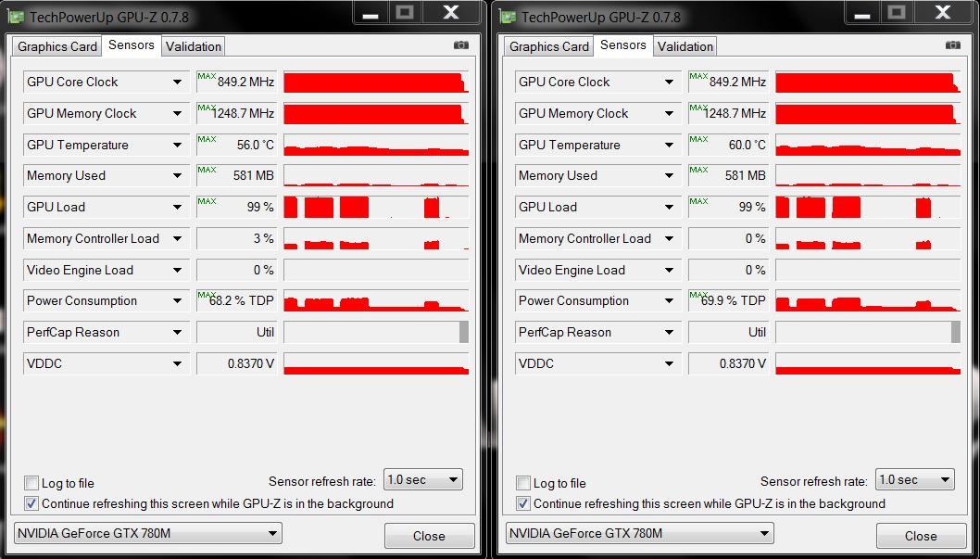This screenshot has width=980, height=559.
Task: Open GPU Load dropdown in right window
Action: click(x=670, y=207)
